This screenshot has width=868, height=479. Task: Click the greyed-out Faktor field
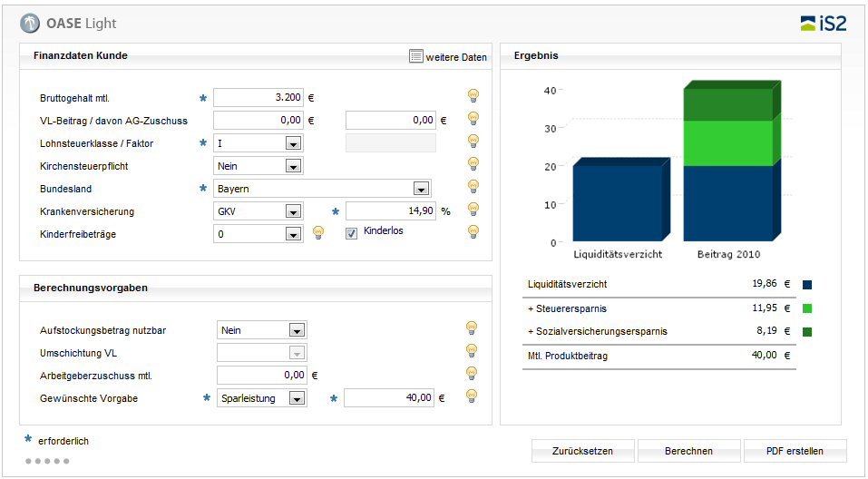(x=391, y=142)
